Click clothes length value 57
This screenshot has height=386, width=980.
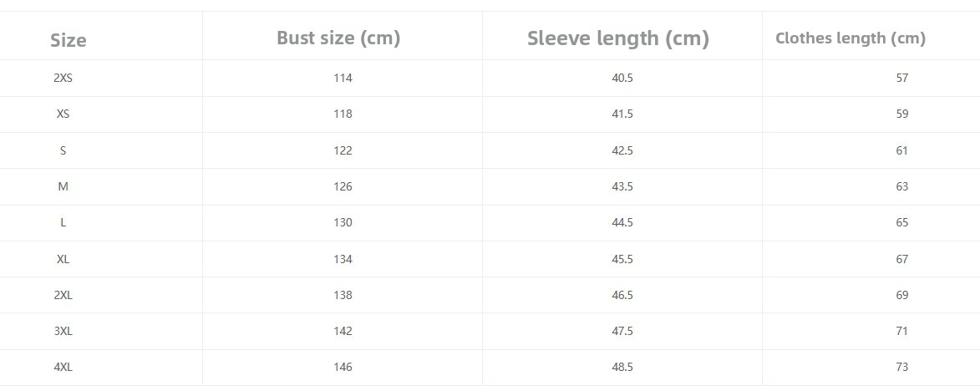click(x=901, y=78)
